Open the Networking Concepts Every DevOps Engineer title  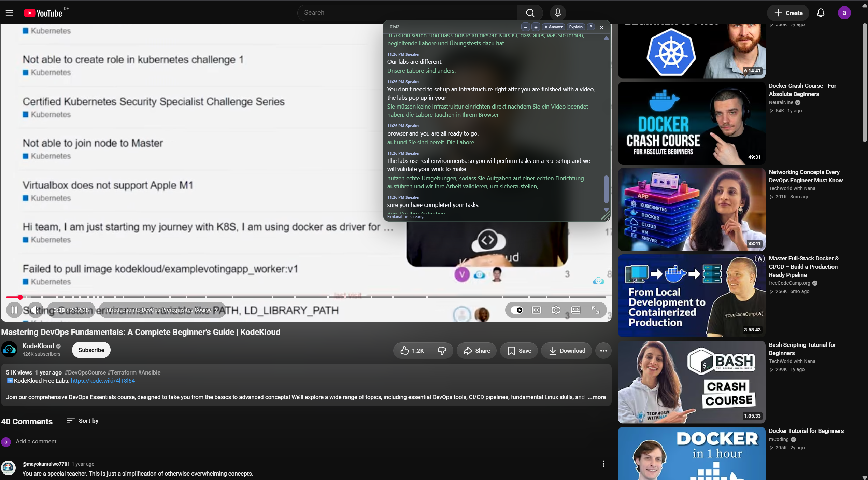pyautogui.click(x=806, y=176)
